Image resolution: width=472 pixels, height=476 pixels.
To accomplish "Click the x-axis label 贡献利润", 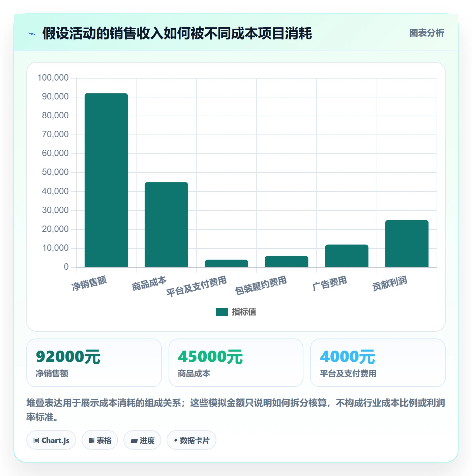I will coord(390,284).
